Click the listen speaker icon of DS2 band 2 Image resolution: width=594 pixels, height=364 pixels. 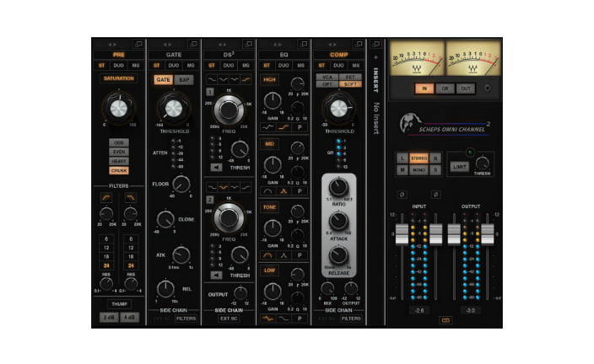216,275
